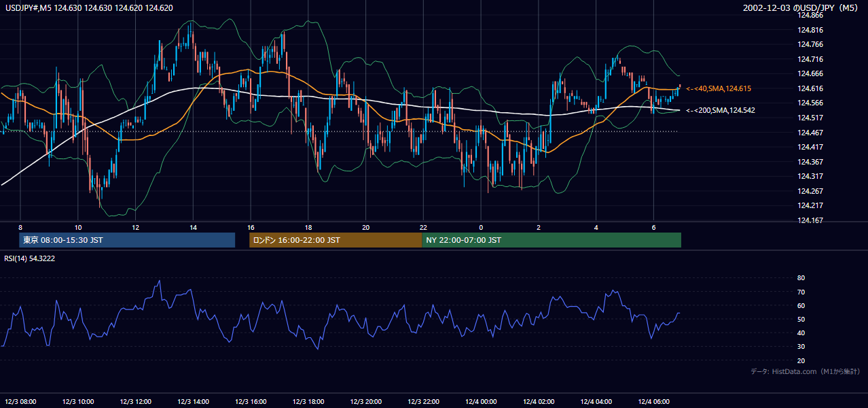868x408 pixels.
Task: Click price axis value 124.267
Action: [x=811, y=191]
